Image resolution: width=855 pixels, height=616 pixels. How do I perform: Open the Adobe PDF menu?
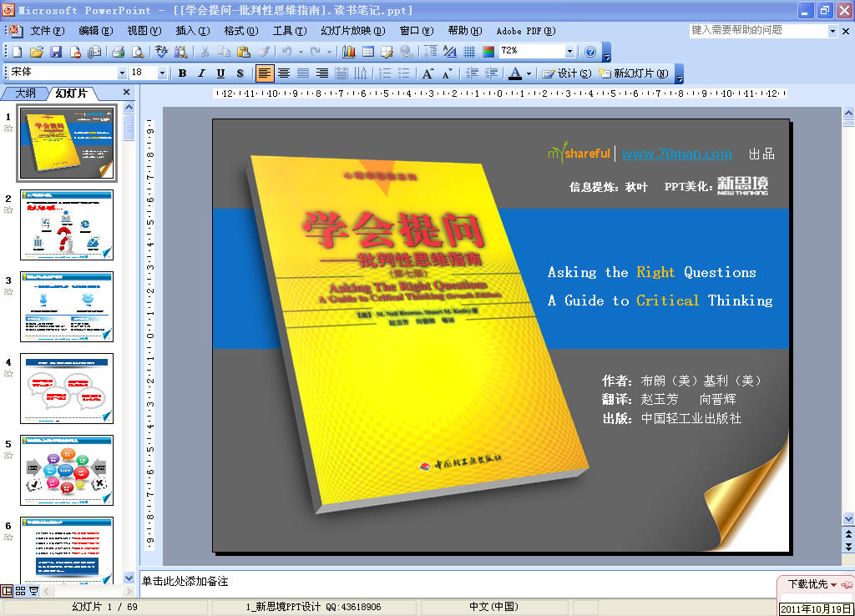click(x=526, y=31)
